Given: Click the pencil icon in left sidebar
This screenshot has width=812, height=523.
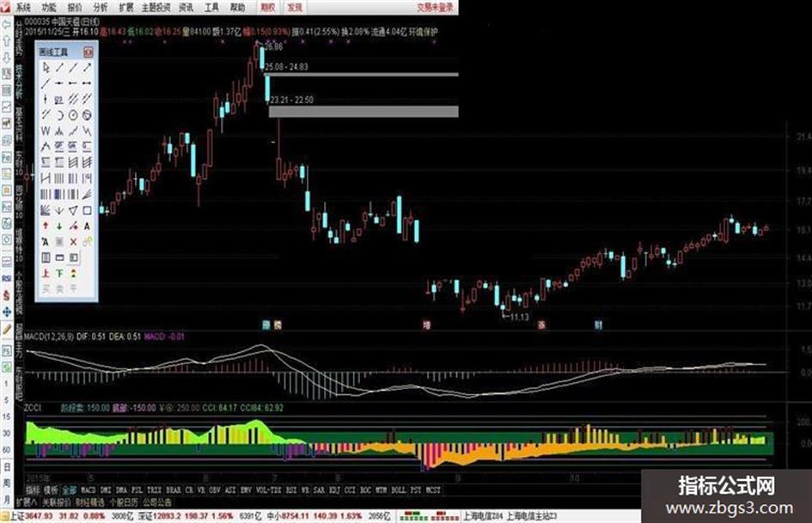Looking at the screenshot, I should click(x=6, y=329).
